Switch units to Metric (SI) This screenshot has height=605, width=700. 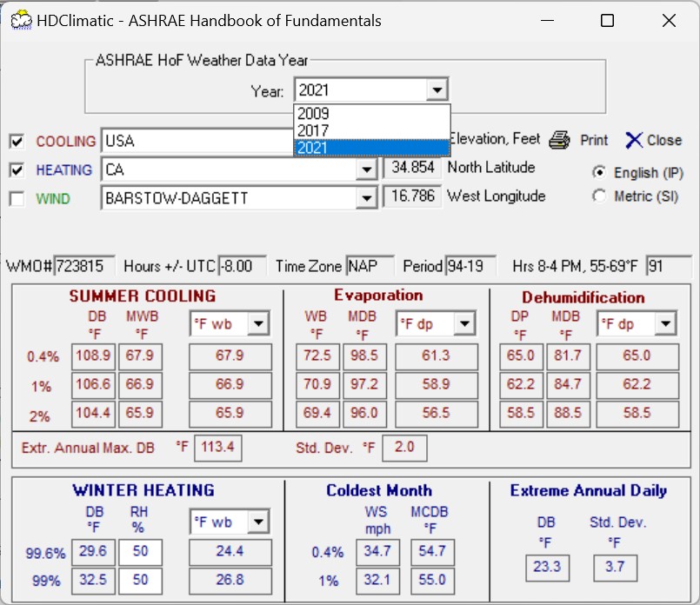599,196
